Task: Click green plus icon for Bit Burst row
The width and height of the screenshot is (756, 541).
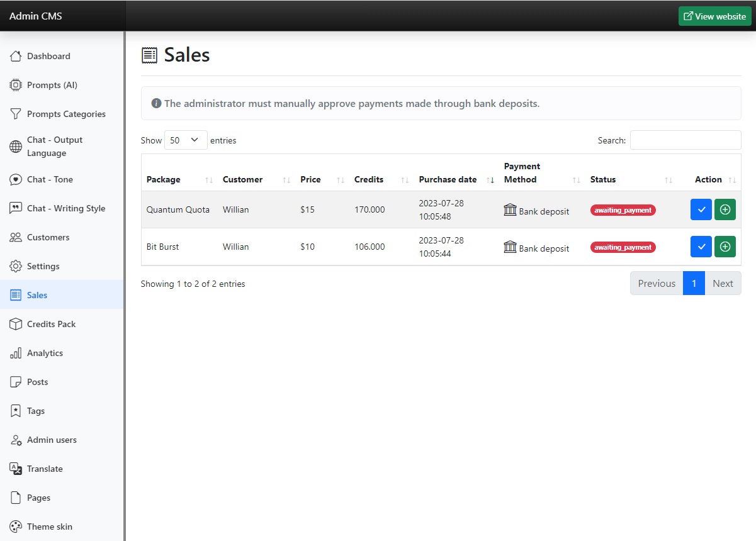Action: tap(725, 247)
